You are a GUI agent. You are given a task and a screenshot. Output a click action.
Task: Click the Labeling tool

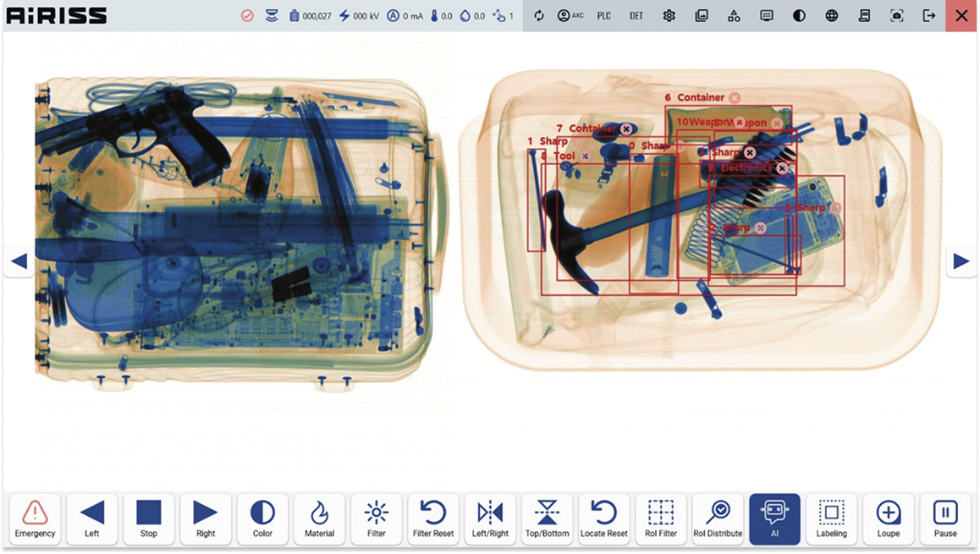tap(831, 518)
